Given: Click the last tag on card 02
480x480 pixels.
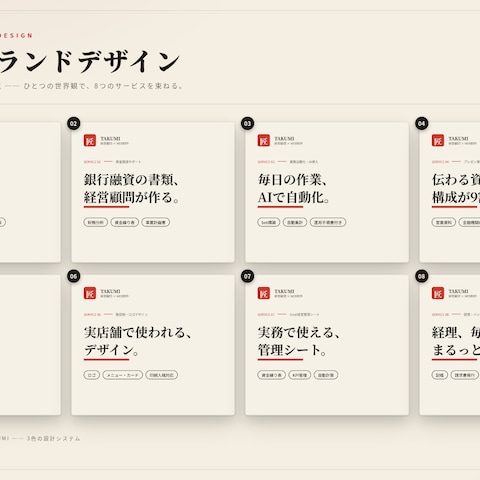Looking at the screenshot, I should coord(156,222).
